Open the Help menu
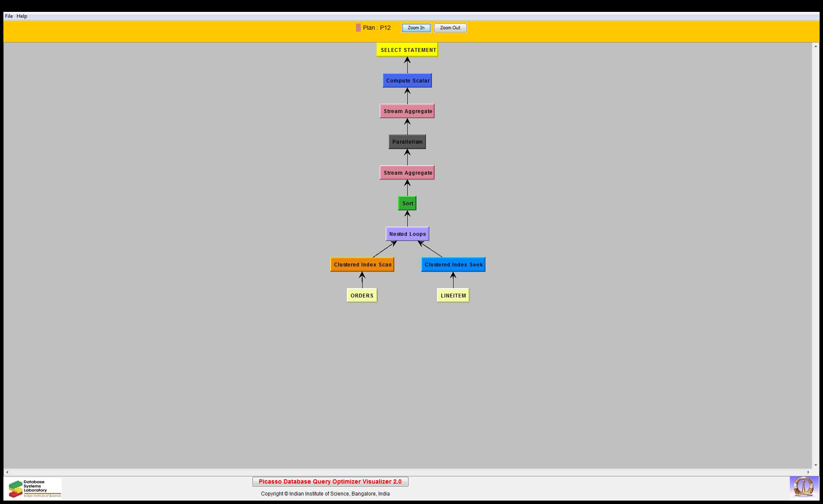 click(x=22, y=16)
